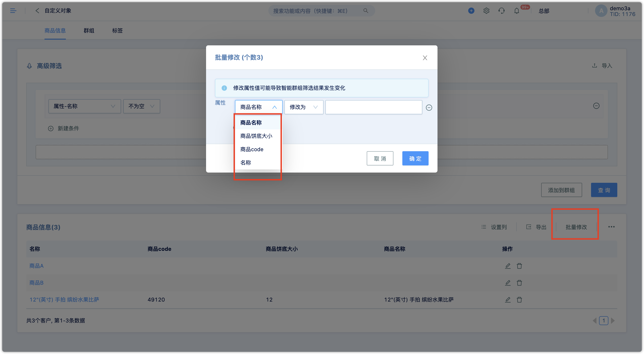The image size is (644, 354).
Task: Open the three-dots more actions menu
Action: 612,227
